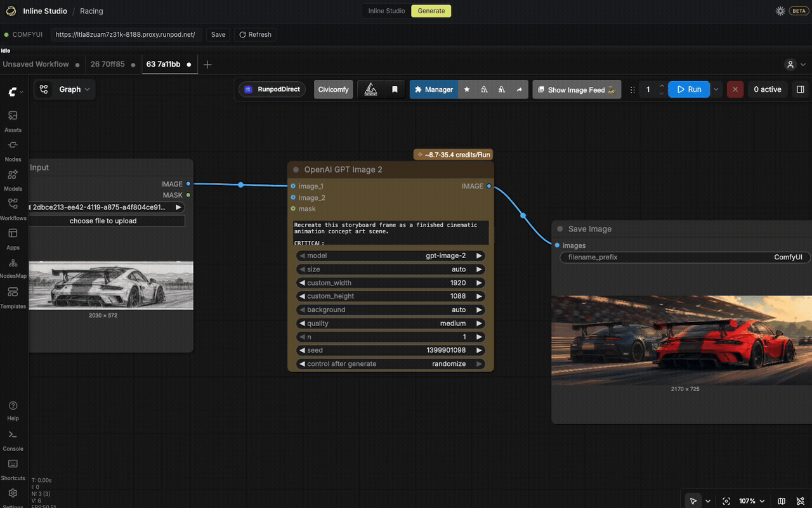Click the fit view icon

(x=726, y=501)
